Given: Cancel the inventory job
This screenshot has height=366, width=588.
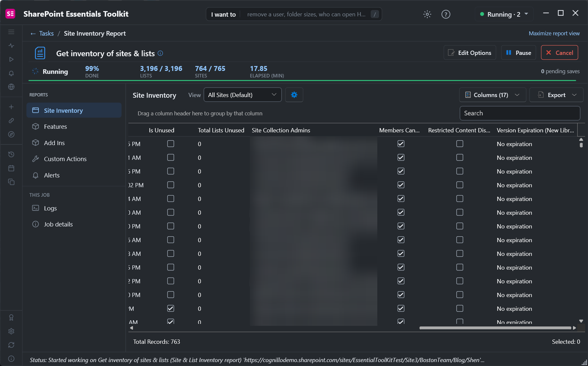Looking at the screenshot, I should 560,53.
